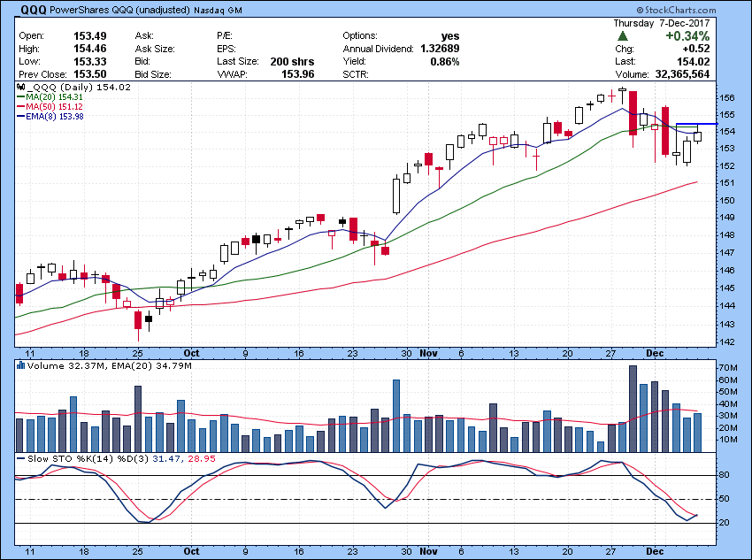Screen dimensions: 752x560
Task: Click the 10M volume axis label
Action: 728,440
